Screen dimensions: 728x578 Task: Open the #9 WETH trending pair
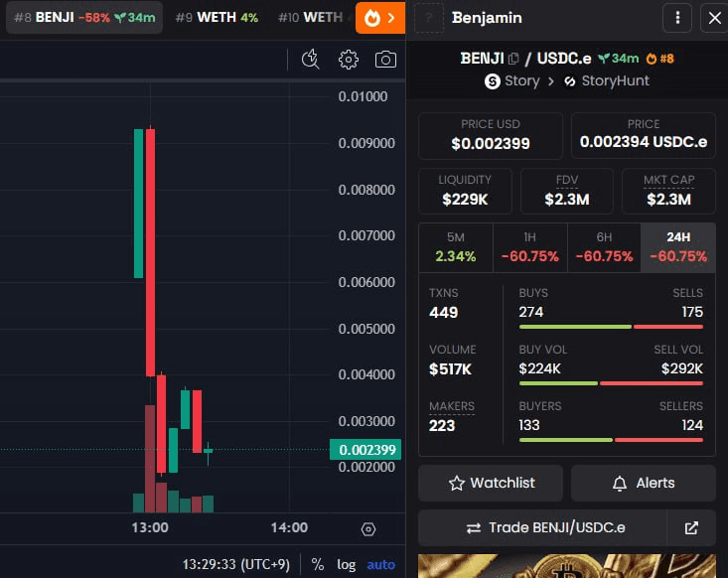217,18
